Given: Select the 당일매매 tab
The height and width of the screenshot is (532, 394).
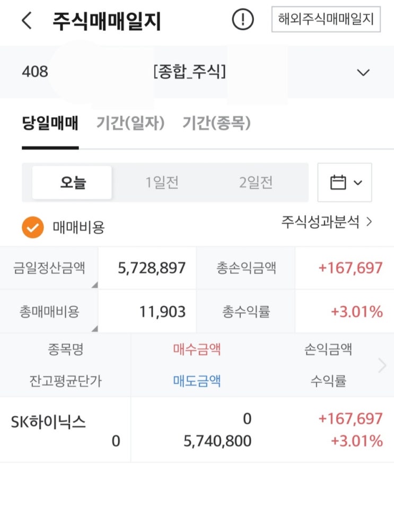Looking at the screenshot, I should tap(50, 123).
